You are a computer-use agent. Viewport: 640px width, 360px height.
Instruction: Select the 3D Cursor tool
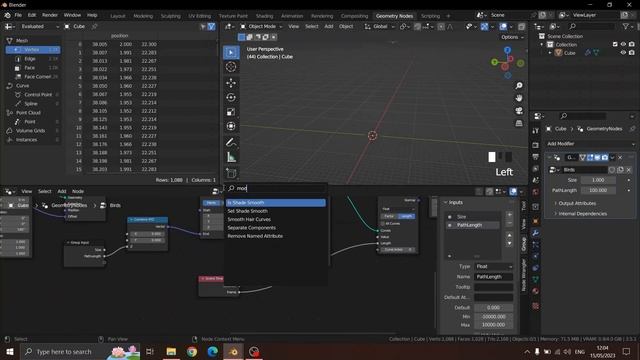[x=231, y=67]
